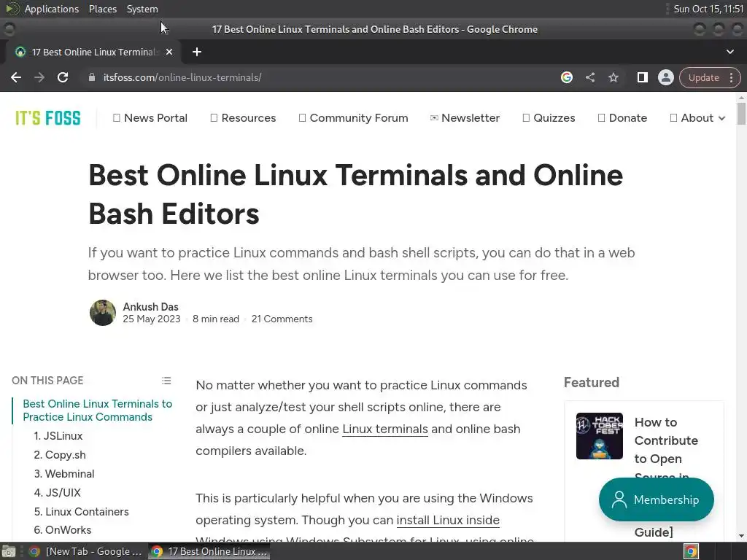The width and height of the screenshot is (747, 560).
Task: Click the Update button in Chrome
Action: (703, 77)
